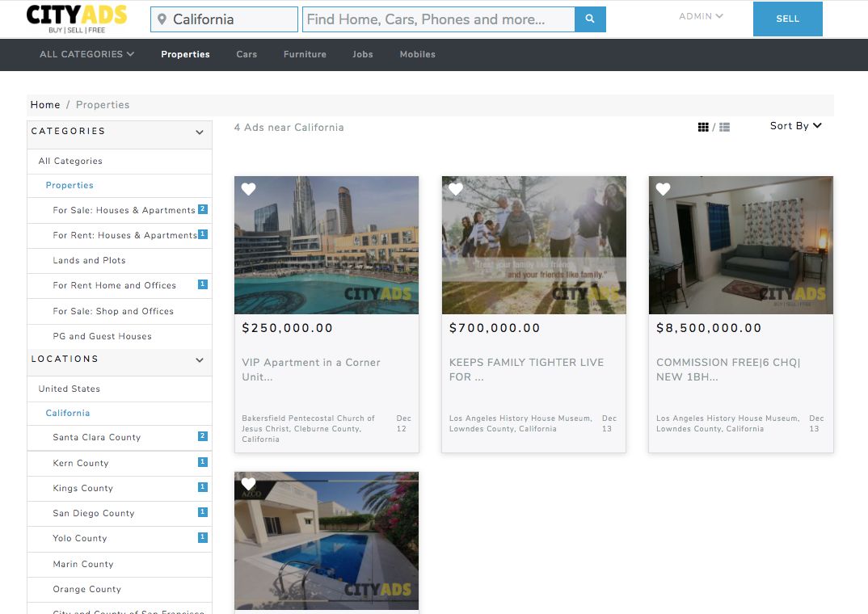Favorite the Commission Free 1BH listing
This screenshot has height=614, width=868.
[663, 189]
